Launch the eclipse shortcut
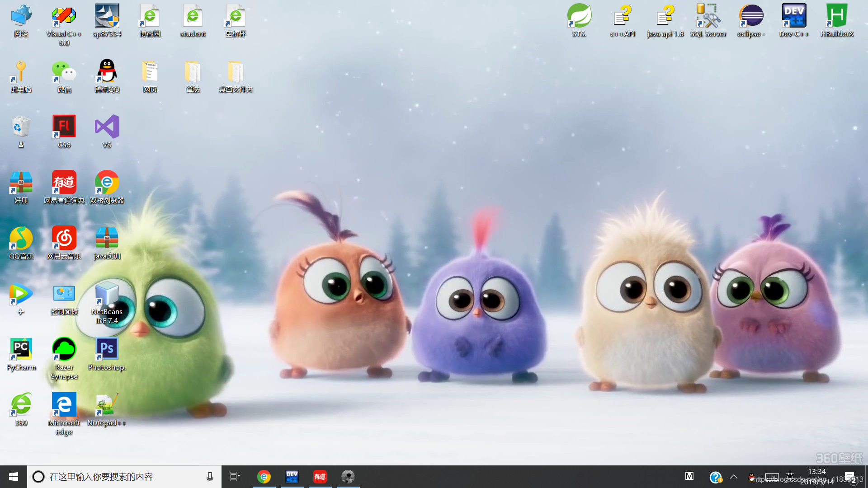 pyautogui.click(x=751, y=21)
